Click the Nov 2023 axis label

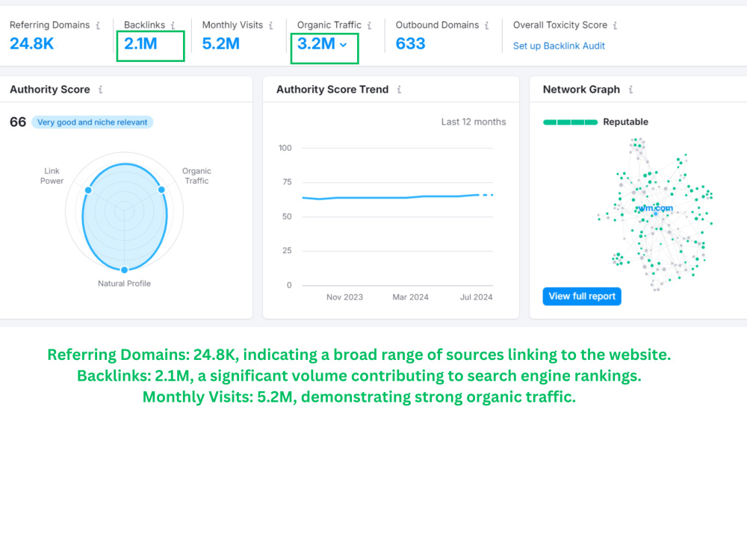(344, 297)
